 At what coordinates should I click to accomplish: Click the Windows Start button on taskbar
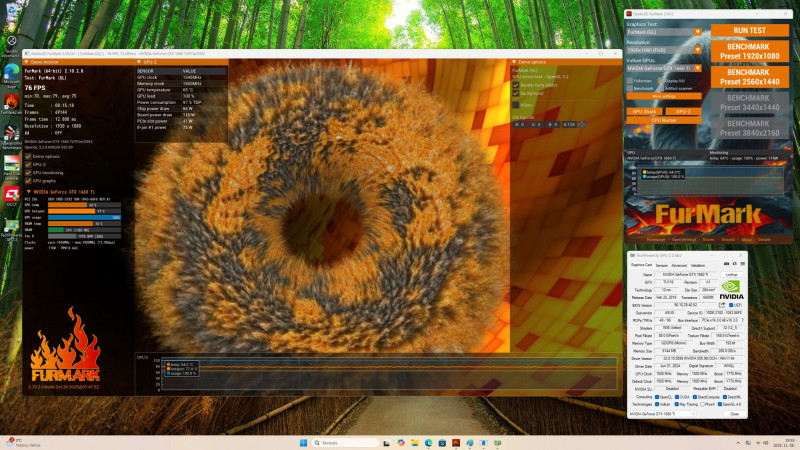pyautogui.click(x=303, y=443)
